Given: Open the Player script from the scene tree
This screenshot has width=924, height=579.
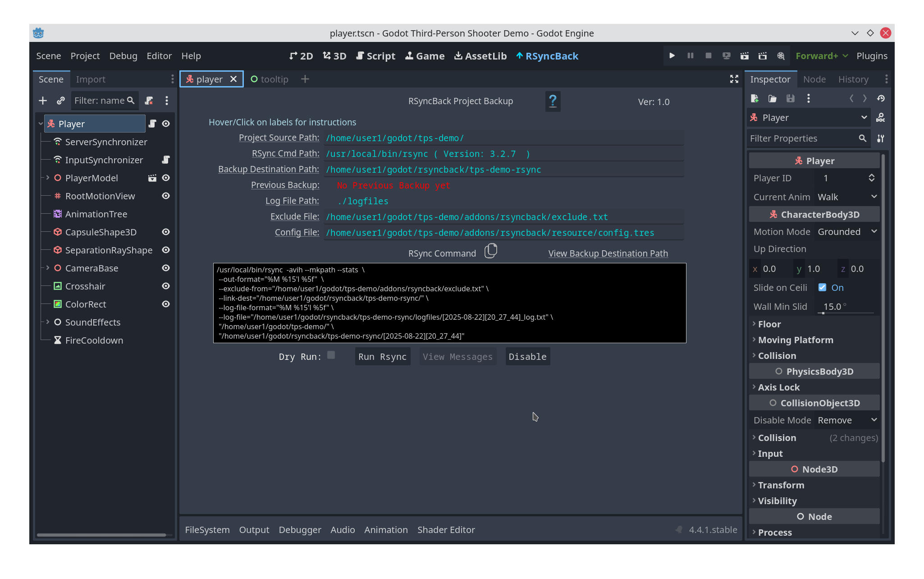Looking at the screenshot, I should tap(152, 123).
